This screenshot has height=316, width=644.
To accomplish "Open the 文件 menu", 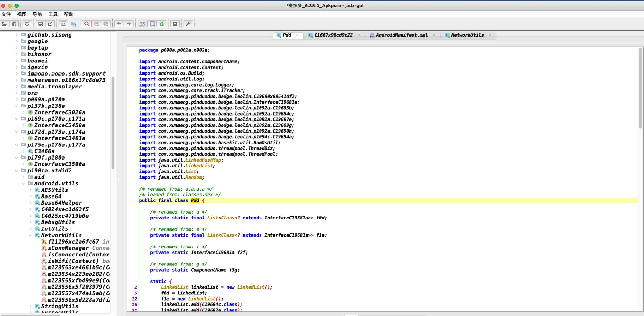I will pos(6,14).
